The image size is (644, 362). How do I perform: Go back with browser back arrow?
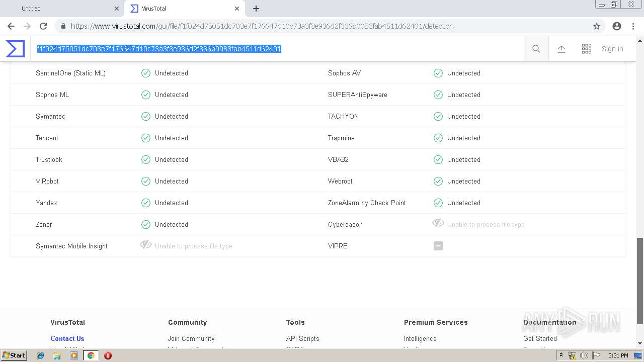11,26
